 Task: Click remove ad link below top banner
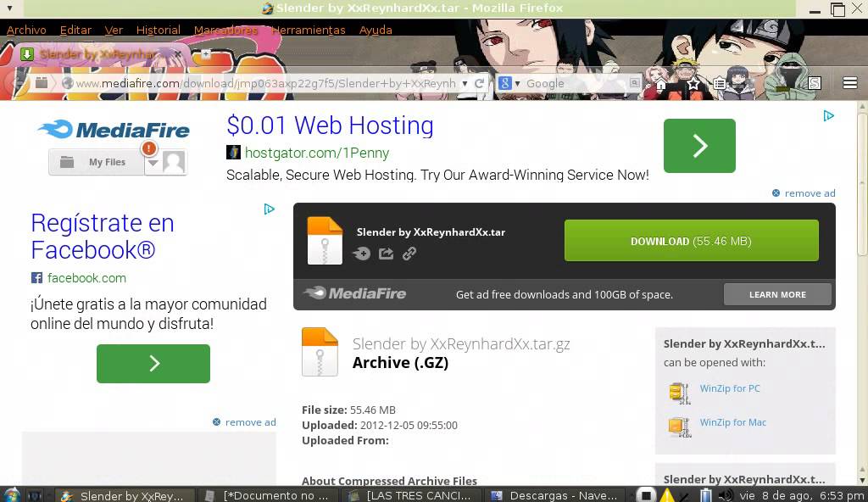[x=804, y=192]
